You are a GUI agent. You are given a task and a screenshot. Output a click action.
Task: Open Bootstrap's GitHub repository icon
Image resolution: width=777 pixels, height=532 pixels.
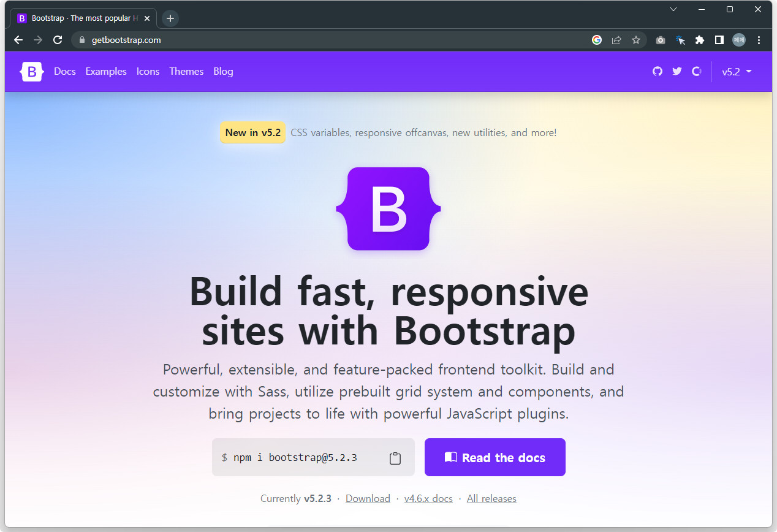657,71
